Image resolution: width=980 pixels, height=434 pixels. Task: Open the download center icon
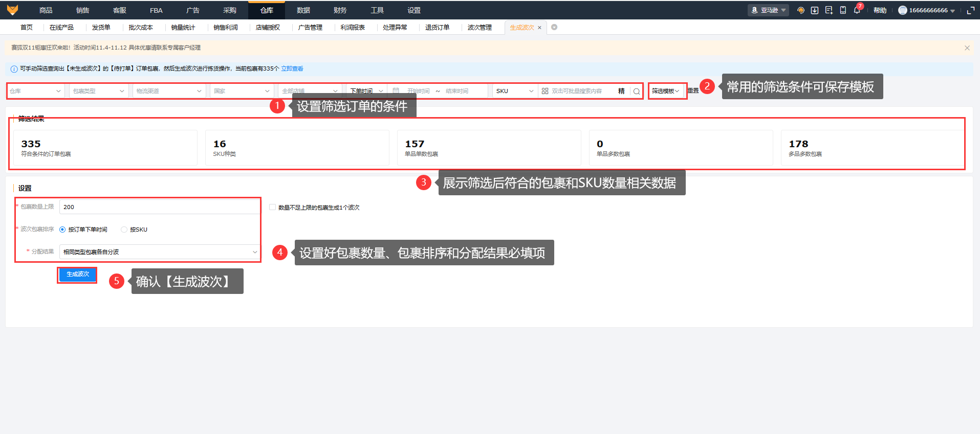pyautogui.click(x=815, y=10)
